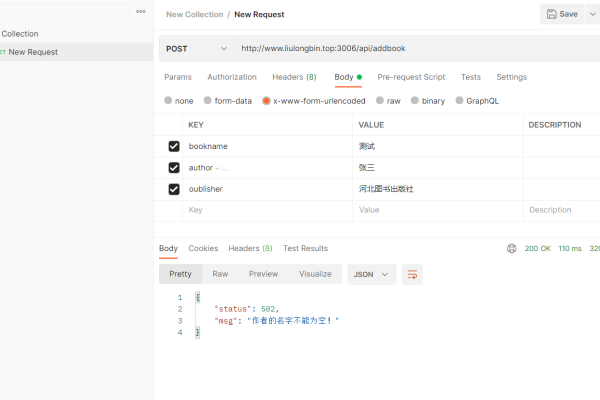Viewport: 600px width, 400px height.
Task: Switch to the response Cookies tab
Action: pyautogui.click(x=203, y=248)
